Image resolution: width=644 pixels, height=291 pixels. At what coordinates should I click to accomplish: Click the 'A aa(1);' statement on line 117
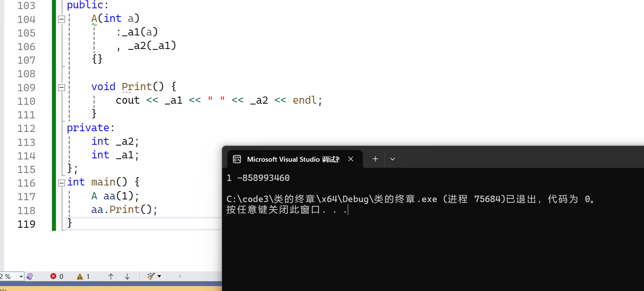click(x=115, y=196)
